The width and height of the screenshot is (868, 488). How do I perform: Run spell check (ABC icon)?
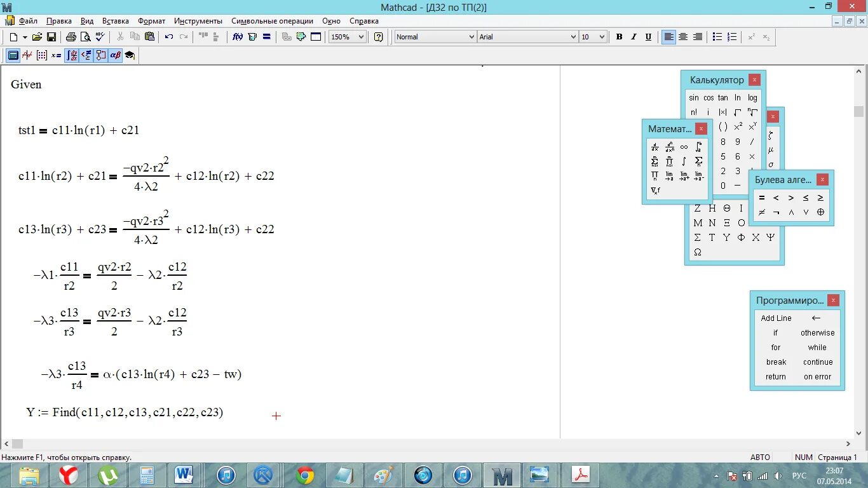coord(100,37)
